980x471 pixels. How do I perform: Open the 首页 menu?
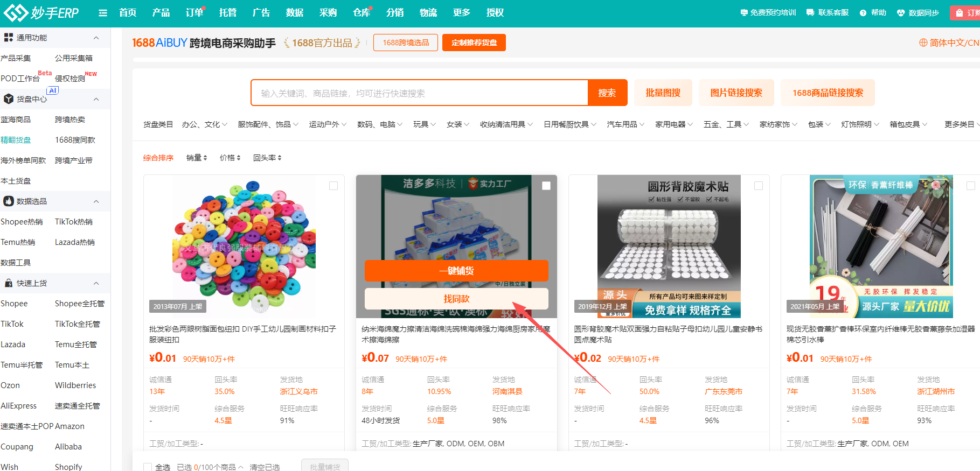tap(128, 12)
